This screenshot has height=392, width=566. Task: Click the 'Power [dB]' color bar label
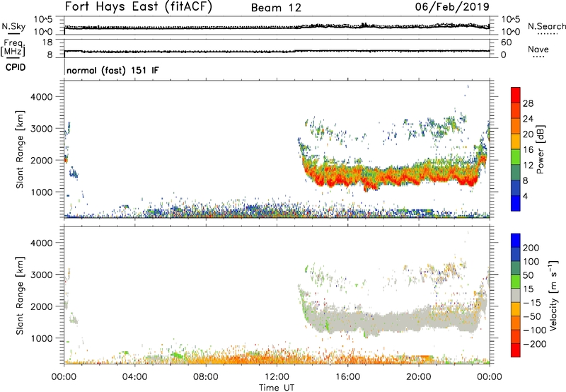point(541,149)
